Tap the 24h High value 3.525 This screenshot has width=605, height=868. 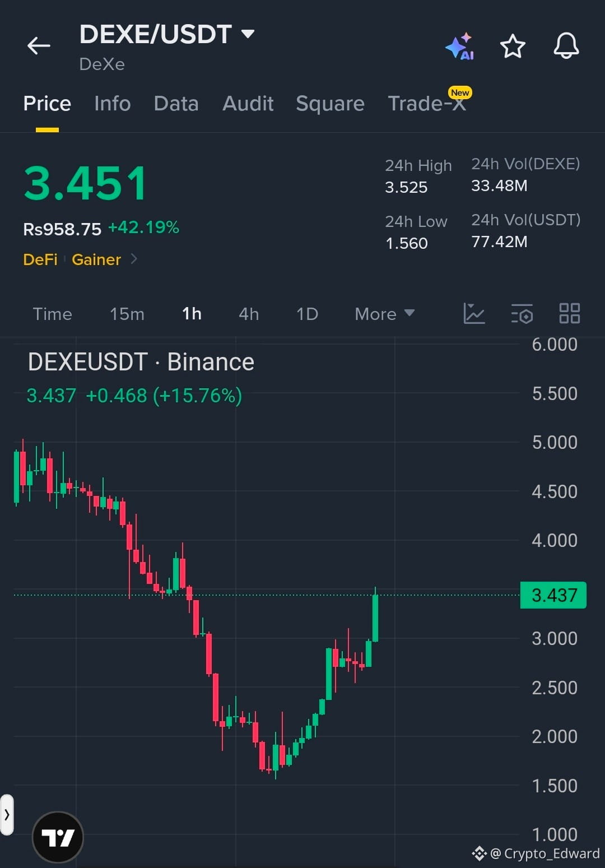click(406, 187)
